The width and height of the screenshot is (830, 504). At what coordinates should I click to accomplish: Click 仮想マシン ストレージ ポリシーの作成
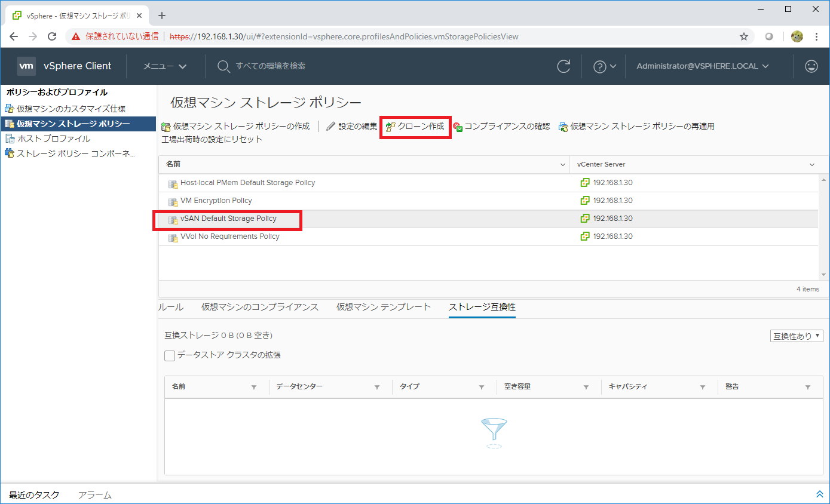pyautogui.click(x=235, y=127)
